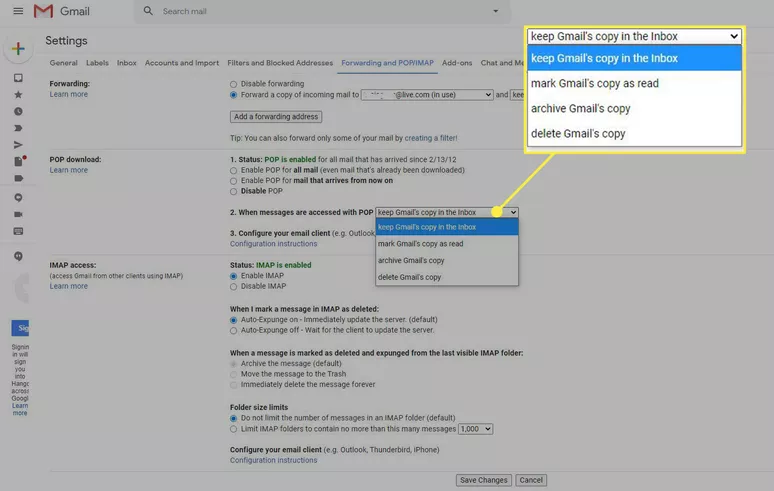Click the Gmail logo
The height and width of the screenshot is (491, 774).
tap(62, 11)
